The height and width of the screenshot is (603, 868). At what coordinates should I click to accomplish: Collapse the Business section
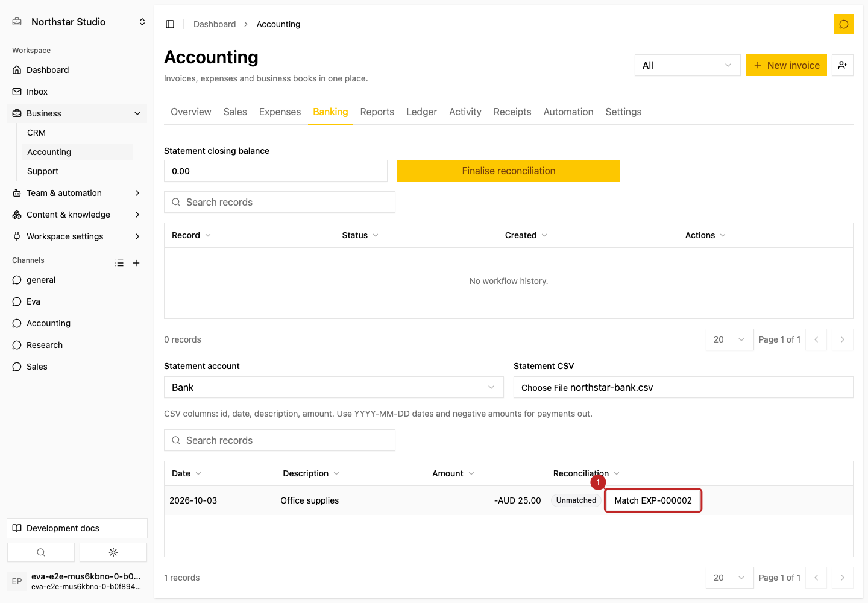click(x=77, y=113)
